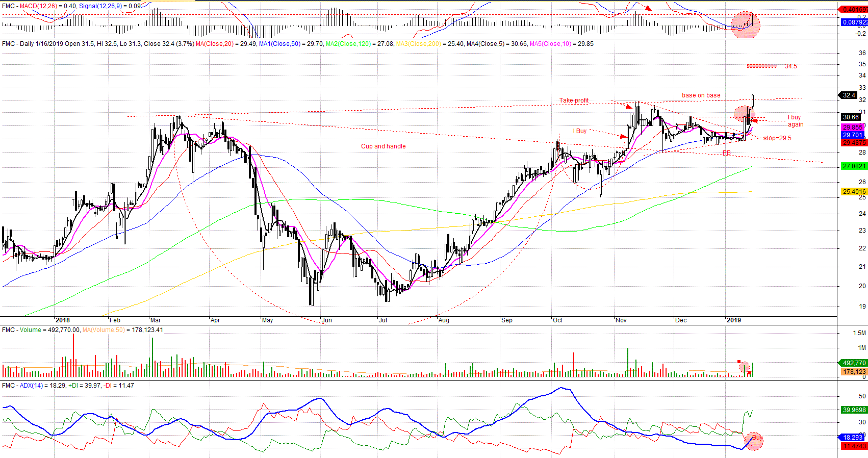Click the "Take profit" annotation label
Image resolution: width=868 pixels, height=458 pixels.
tap(574, 100)
